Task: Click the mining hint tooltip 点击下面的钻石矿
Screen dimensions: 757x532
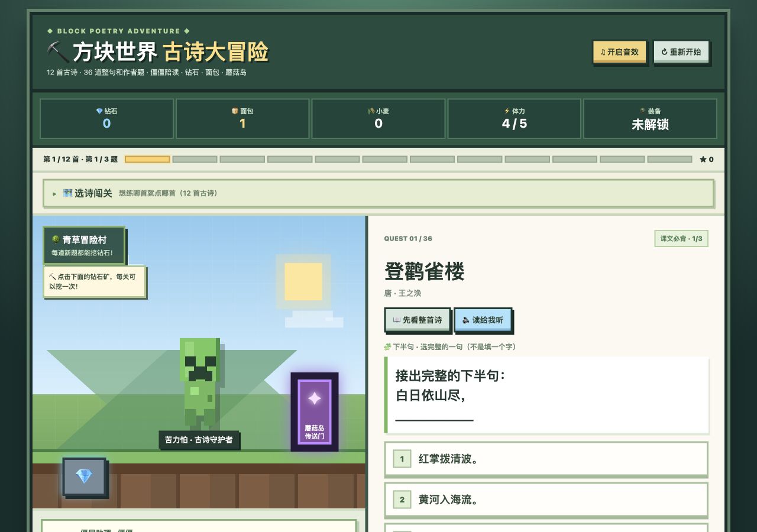Action: click(94, 281)
